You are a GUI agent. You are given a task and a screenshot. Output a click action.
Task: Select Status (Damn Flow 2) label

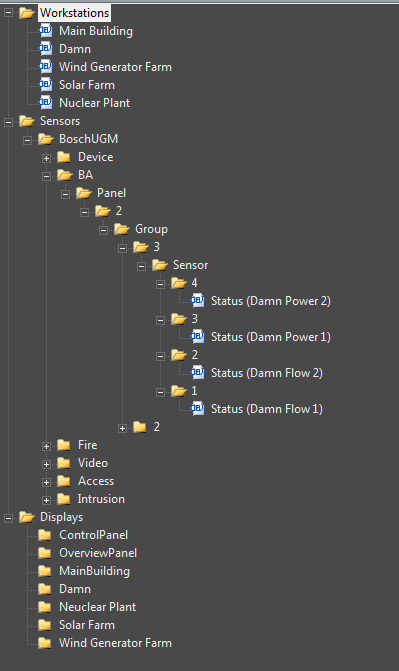[267, 373]
